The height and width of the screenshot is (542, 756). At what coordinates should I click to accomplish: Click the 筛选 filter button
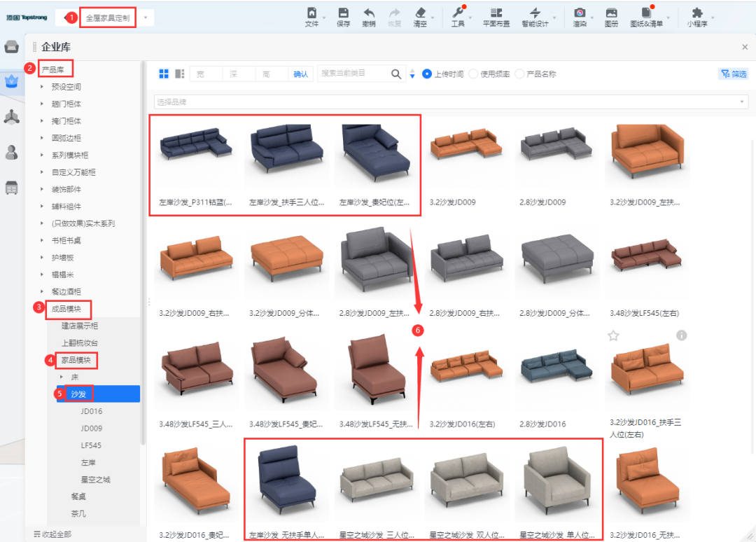tap(733, 74)
